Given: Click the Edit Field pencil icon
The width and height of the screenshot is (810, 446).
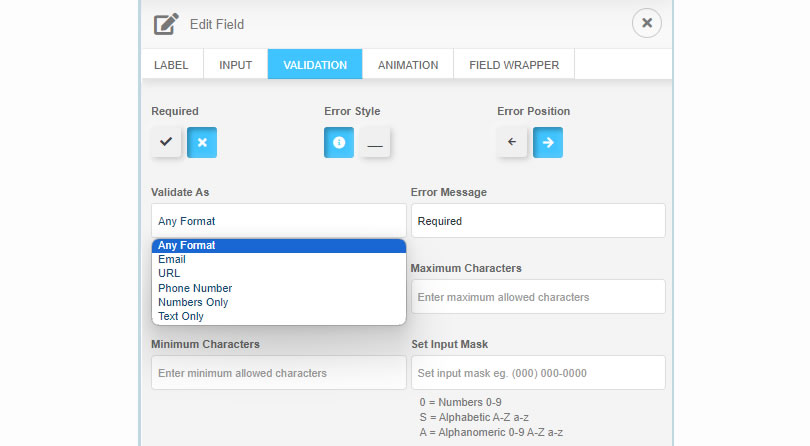Looking at the screenshot, I should [166, 24].
